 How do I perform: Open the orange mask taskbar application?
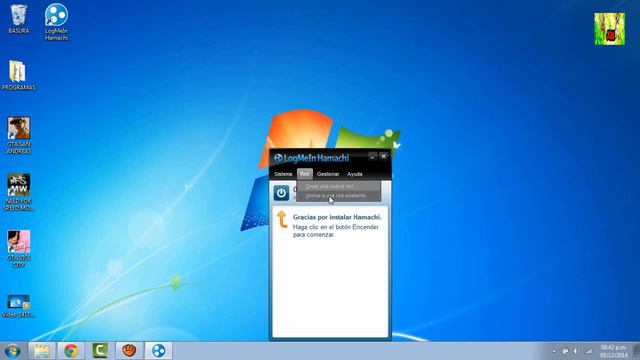[x=129, y=351]
